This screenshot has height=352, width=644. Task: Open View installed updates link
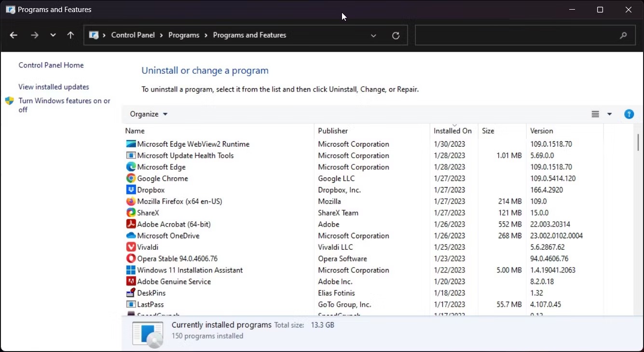[54, 87]
